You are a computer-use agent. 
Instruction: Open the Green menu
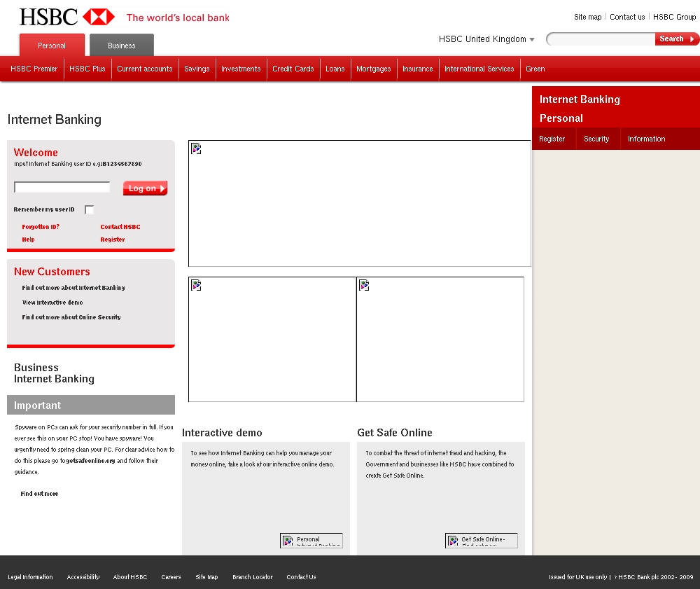535,69
